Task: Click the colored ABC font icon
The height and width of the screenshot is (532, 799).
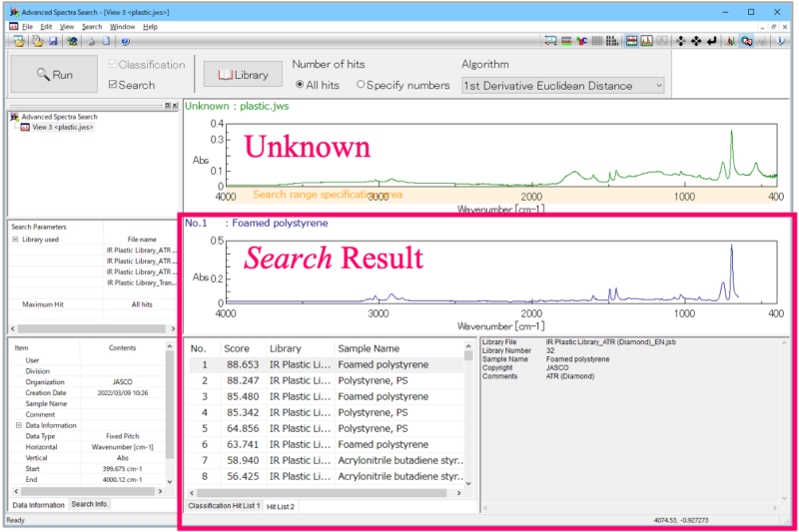Action: (581, 41)
